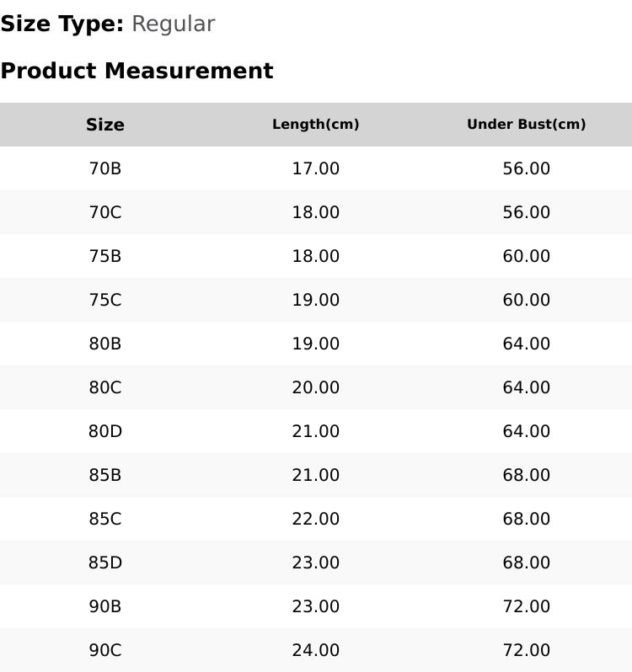Select the 80D size cell
The image size is (632, 672).
[x=105, y=431]
